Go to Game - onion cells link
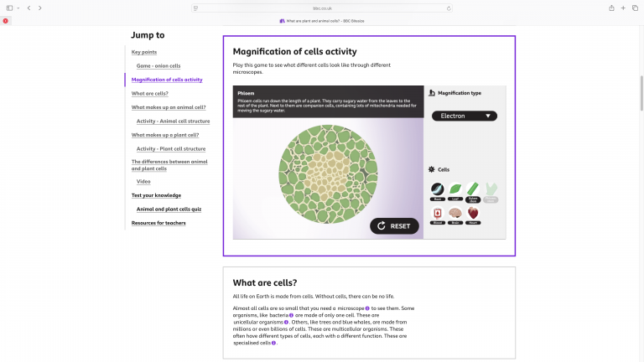The width and height of the screenshot is (644, 362). click(158, 65)
